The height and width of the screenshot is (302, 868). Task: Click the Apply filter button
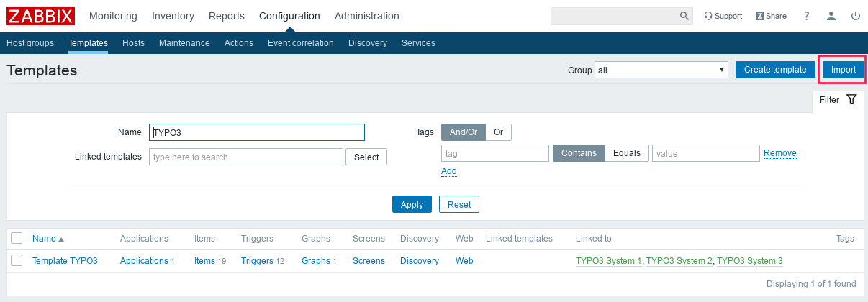(x=412, y=204)
